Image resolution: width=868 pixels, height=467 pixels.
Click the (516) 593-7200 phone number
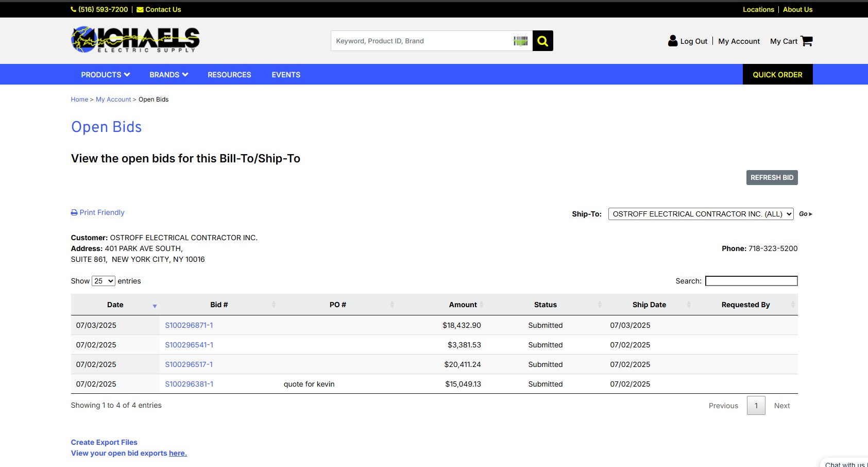(x=103, y=9)
